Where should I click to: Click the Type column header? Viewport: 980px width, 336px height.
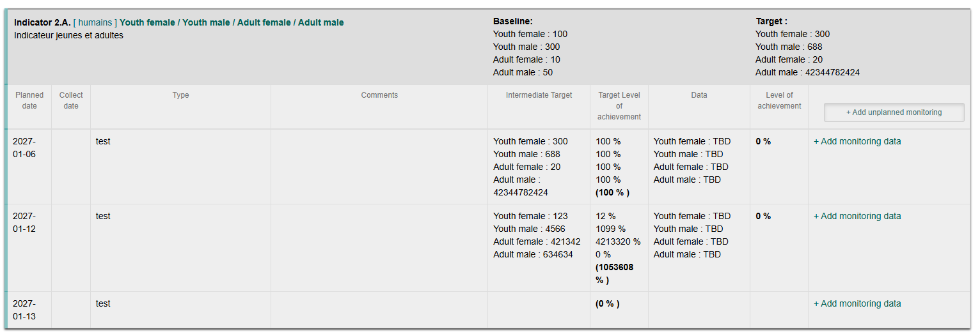(x=181, y=95)
